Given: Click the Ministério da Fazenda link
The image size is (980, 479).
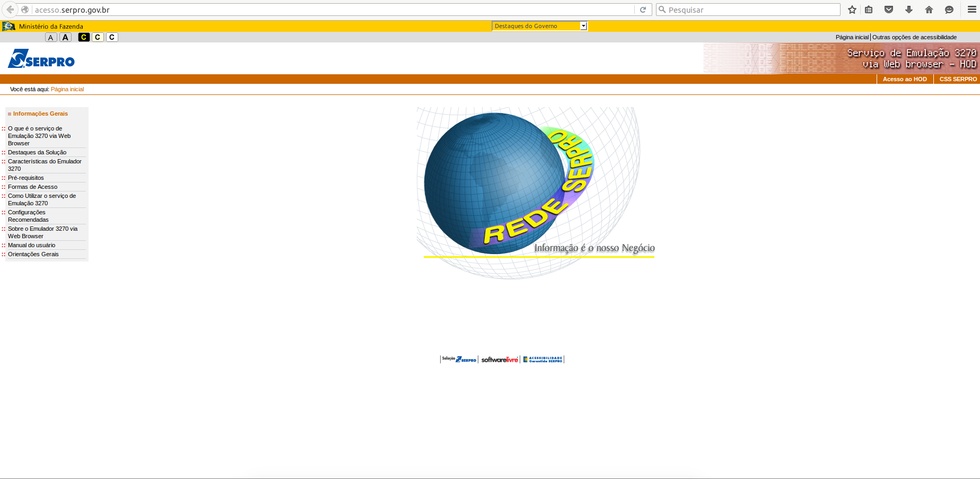Looking at the screenshot, I should [51, 26].
